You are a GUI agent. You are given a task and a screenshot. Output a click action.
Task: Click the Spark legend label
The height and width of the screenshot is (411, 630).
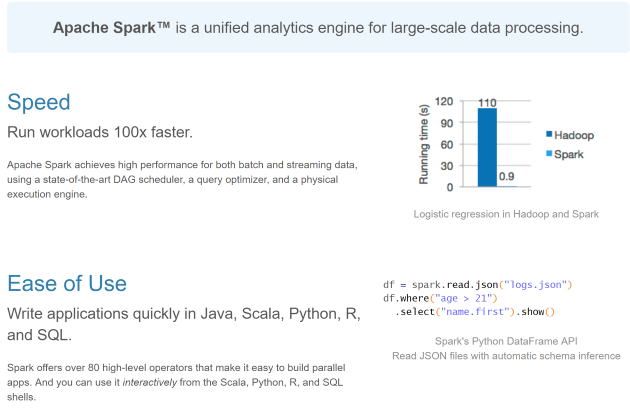(569, 154)
